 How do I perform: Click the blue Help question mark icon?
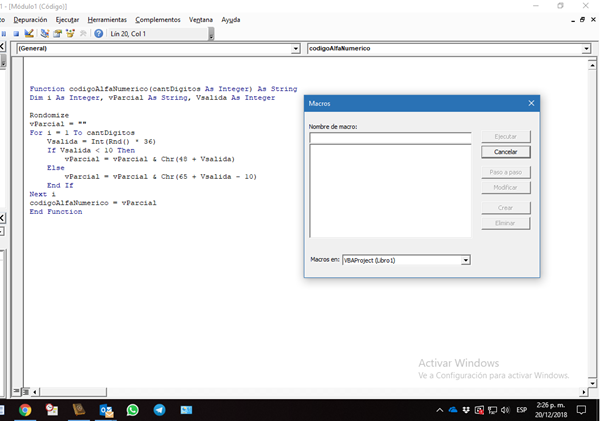[x=98, y=33]
